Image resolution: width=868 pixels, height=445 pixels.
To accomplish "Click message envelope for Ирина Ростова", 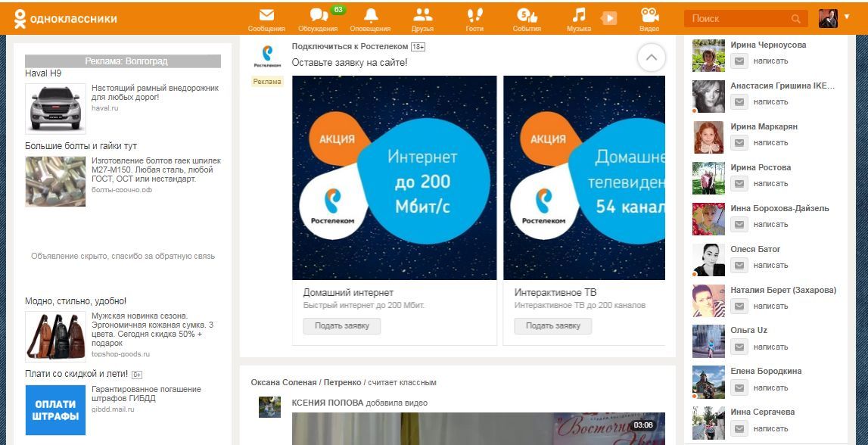I will (739, 184).
